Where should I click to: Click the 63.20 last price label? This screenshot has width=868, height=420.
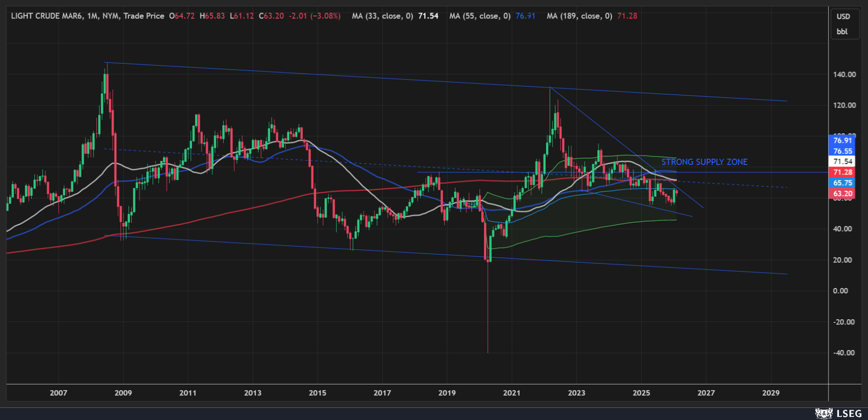pos(843,193)
